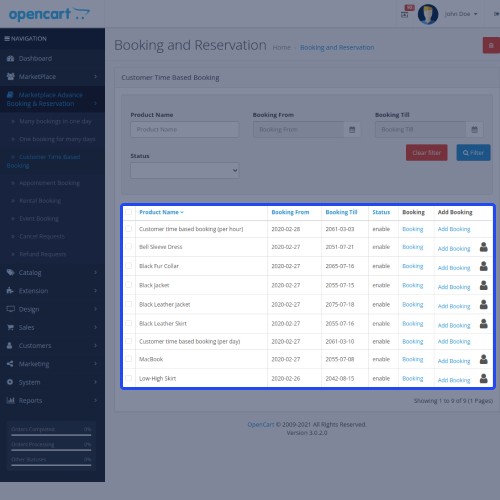
Task: Open Booking Till calendar picker
Action: [x=474, y=129]
